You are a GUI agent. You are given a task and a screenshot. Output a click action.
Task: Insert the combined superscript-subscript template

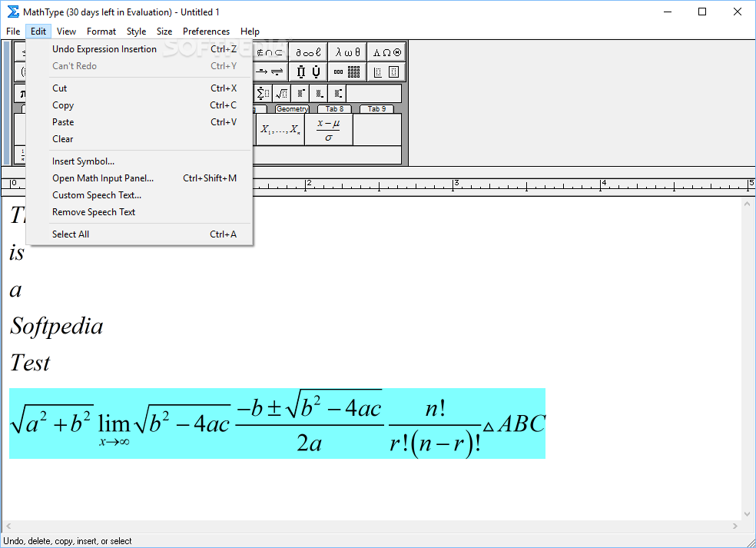[x=337, y=93]
